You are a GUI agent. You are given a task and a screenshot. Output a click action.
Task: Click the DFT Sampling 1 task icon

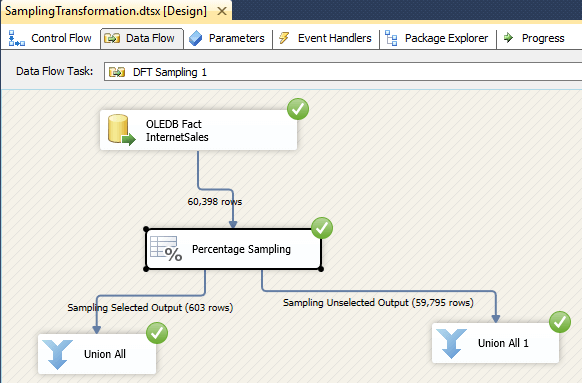(x=117, y=72)
